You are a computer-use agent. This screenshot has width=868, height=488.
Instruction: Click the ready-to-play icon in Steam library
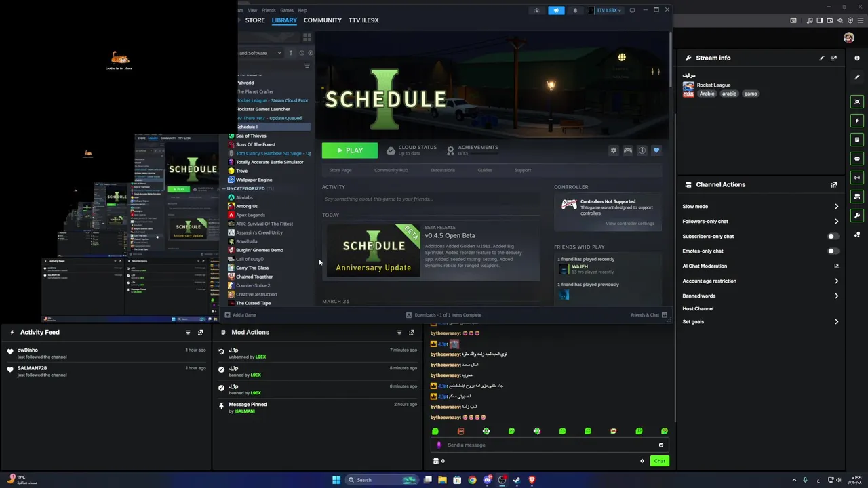pyautogui.click(x=311, y=53)
